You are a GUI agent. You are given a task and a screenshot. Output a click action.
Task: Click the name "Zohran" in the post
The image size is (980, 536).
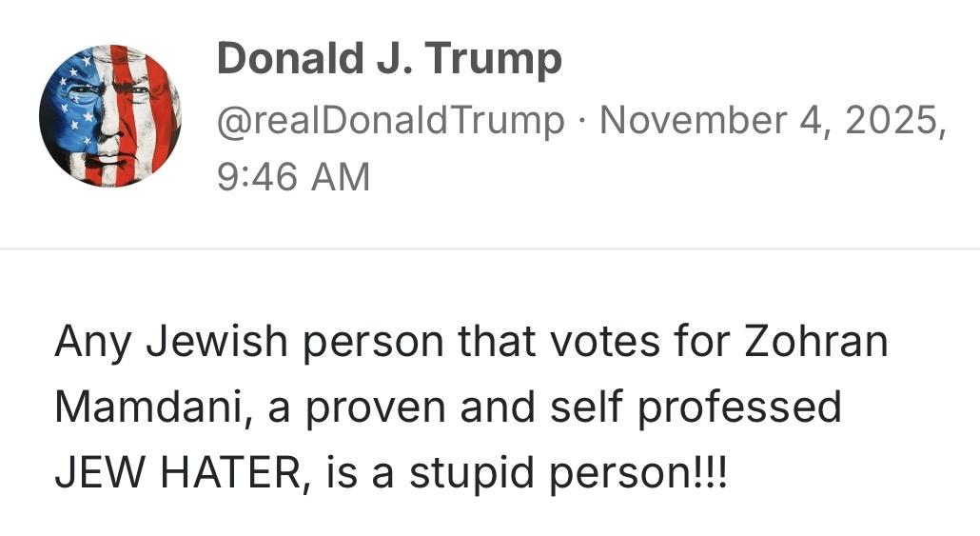pos(815,342)
